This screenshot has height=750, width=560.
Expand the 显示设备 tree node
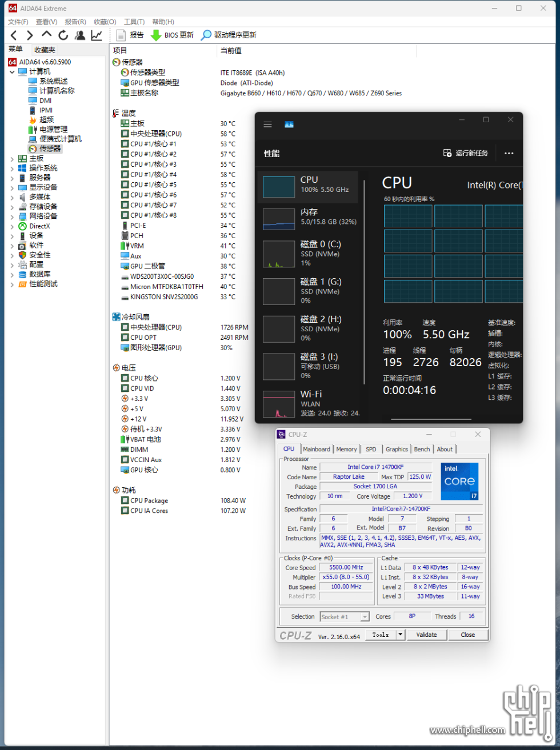click(13, 187)
